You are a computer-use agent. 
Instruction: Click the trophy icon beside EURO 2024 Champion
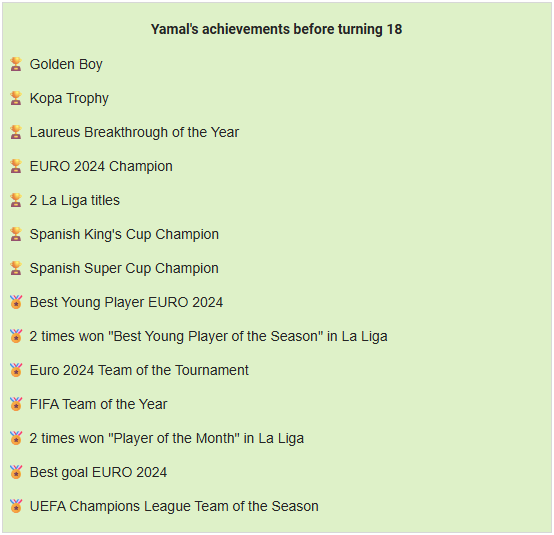[16, 166]
